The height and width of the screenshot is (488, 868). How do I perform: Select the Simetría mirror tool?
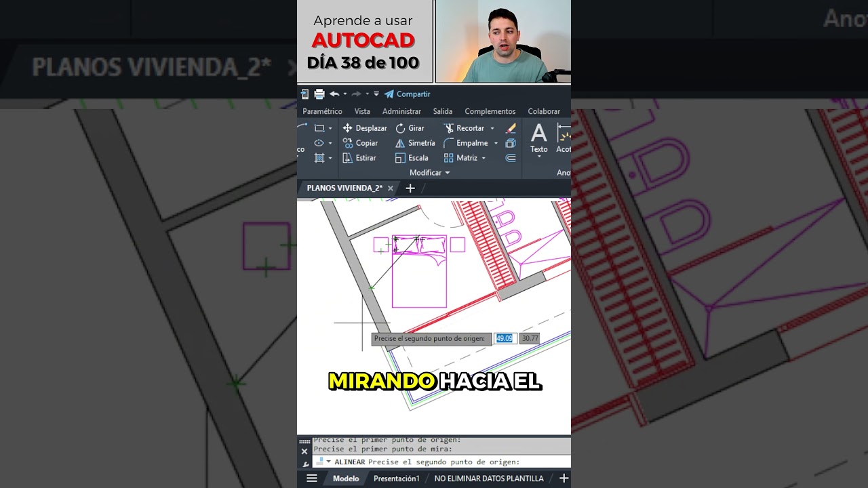[415, 143]
